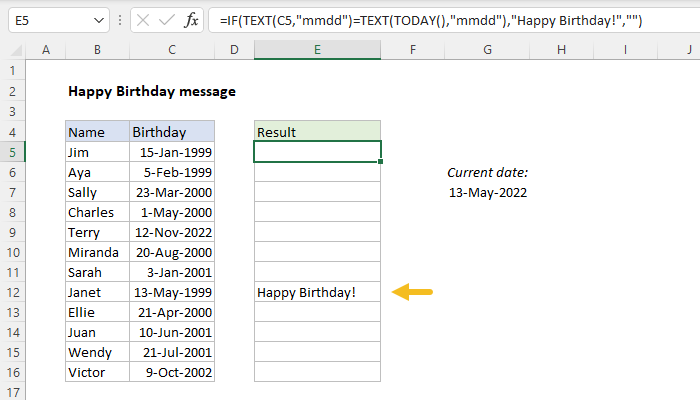The image size is (700, 400).
Task: Click the Happy Birthday message title cell
Action: (x=152, y=91)
